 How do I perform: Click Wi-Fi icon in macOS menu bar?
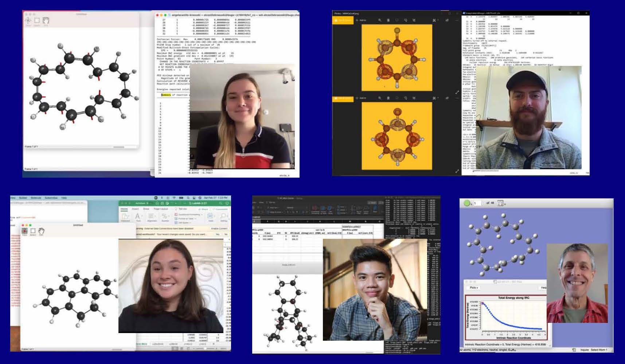tap(174, 198)
